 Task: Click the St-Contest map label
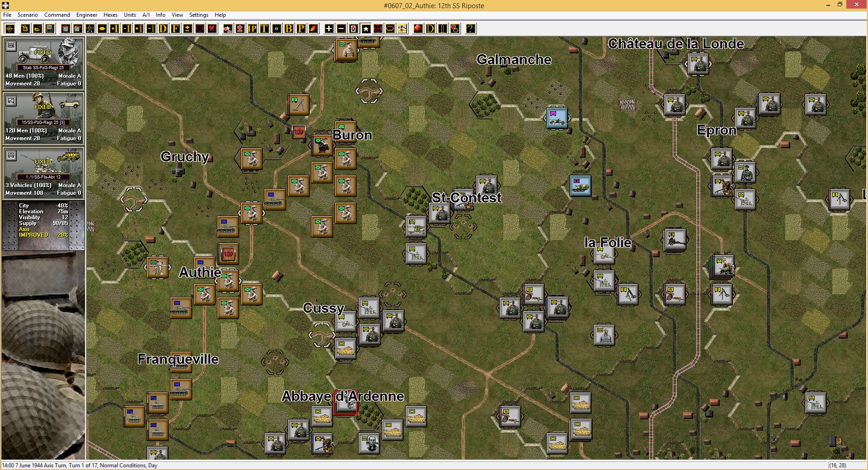click(467, 197)
